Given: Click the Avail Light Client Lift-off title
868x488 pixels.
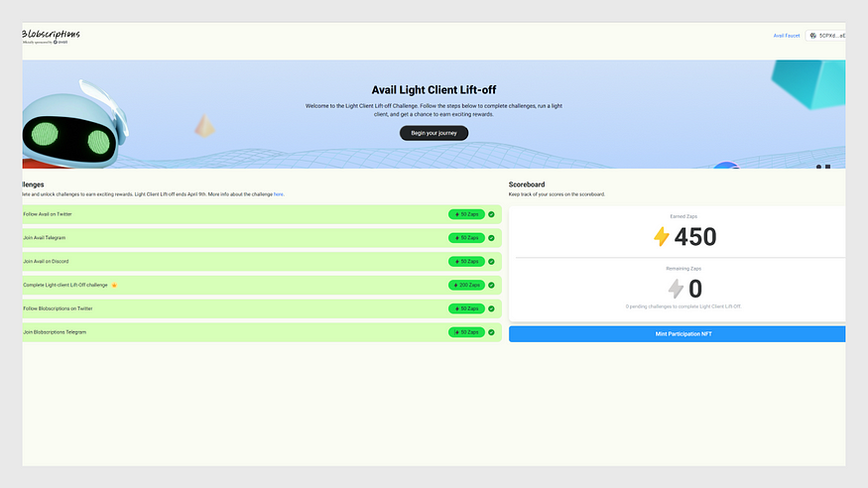Looking at the screenshot, I should (x=434, y=89).
